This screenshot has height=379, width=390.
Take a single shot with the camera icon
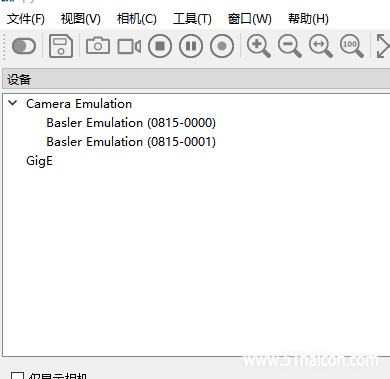click(x=98, y=46)
